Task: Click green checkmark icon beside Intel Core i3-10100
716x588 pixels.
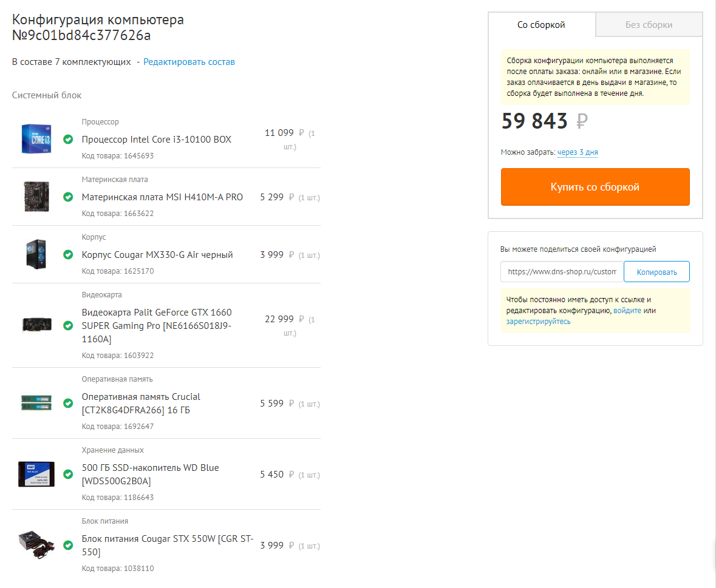Action: pos(68,140)
